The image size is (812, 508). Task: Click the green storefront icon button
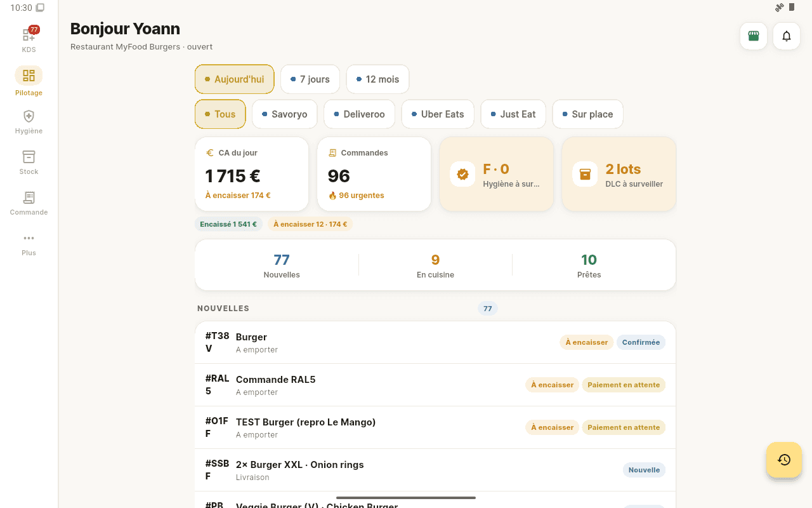coord(754,36)
